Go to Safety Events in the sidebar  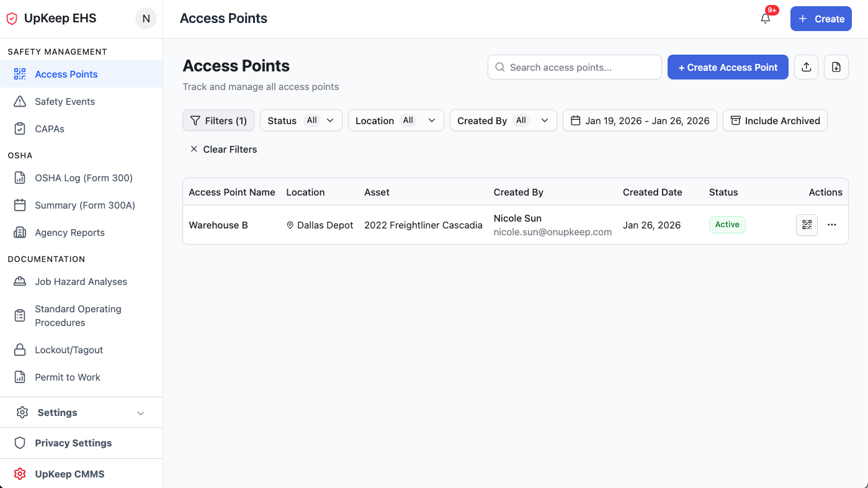point(65,101)
